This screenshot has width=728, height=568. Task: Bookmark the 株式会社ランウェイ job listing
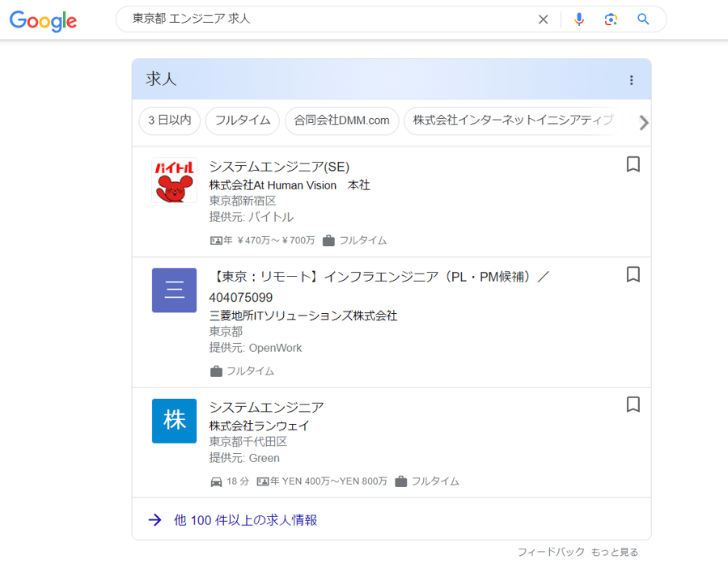point(633,405)
